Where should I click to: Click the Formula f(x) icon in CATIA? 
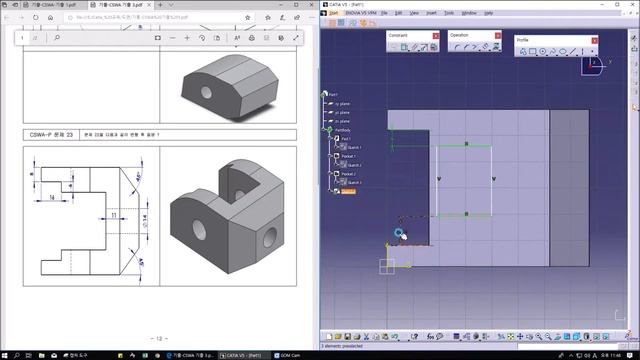point(430,336)
